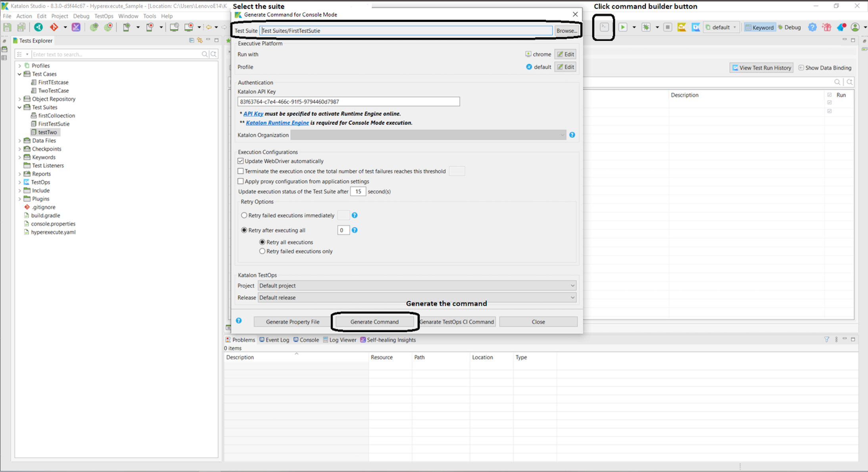
Task: Open the red gift box icon
Action: pyautogui.click(x=827, y=27)
